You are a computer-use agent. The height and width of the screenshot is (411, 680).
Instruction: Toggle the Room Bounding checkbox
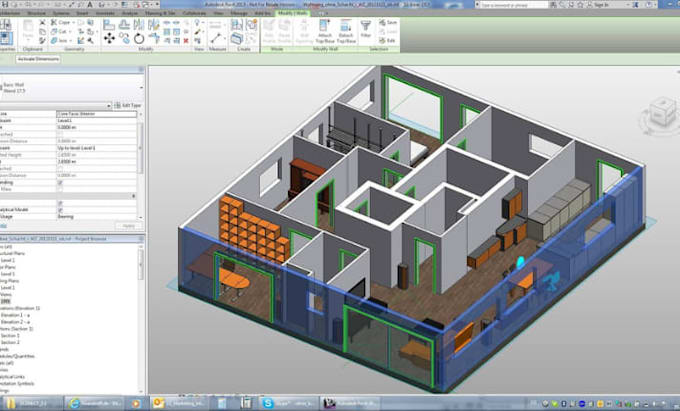point(60,183)
